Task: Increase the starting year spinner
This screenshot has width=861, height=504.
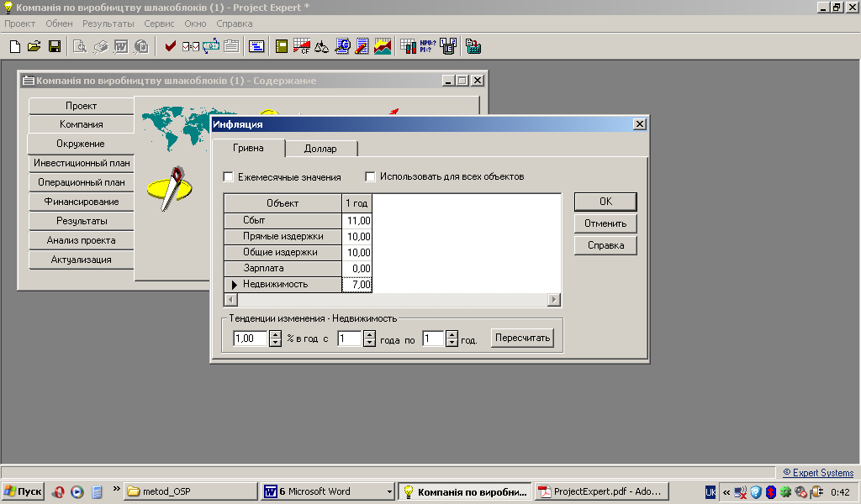Action: (x=370, y=334)
